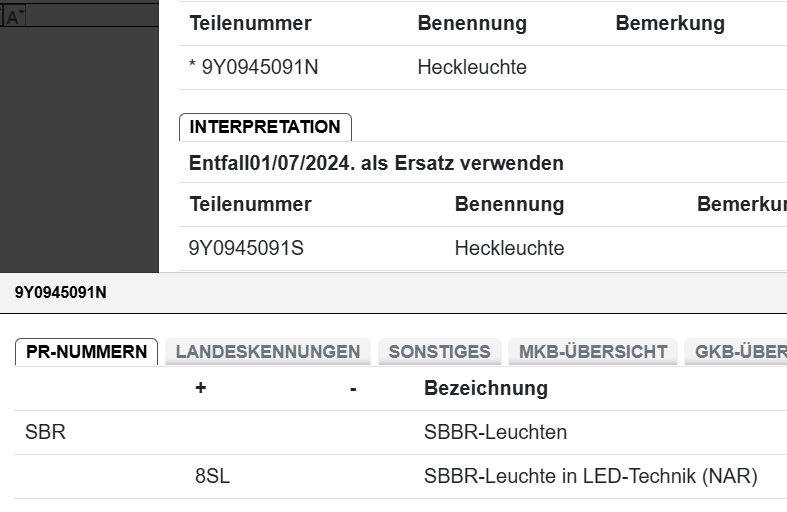Click the Bemerkung header in top table
The image size is (787, 512).
tap(670, 24)
